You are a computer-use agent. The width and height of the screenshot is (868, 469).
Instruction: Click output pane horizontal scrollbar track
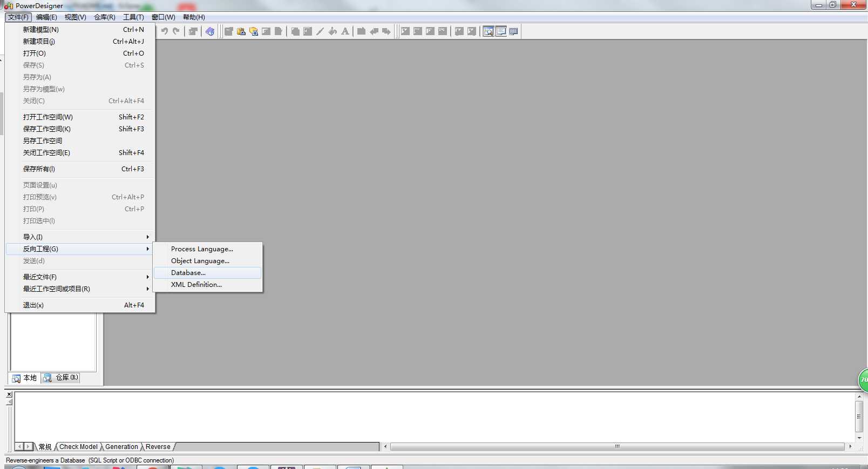(617, 447)
